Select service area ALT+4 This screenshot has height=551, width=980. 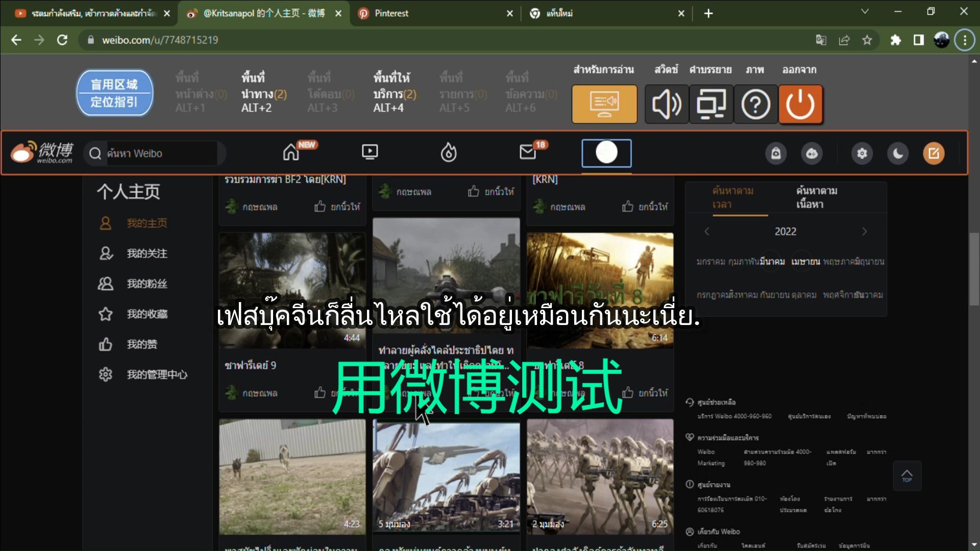[395, 92]
